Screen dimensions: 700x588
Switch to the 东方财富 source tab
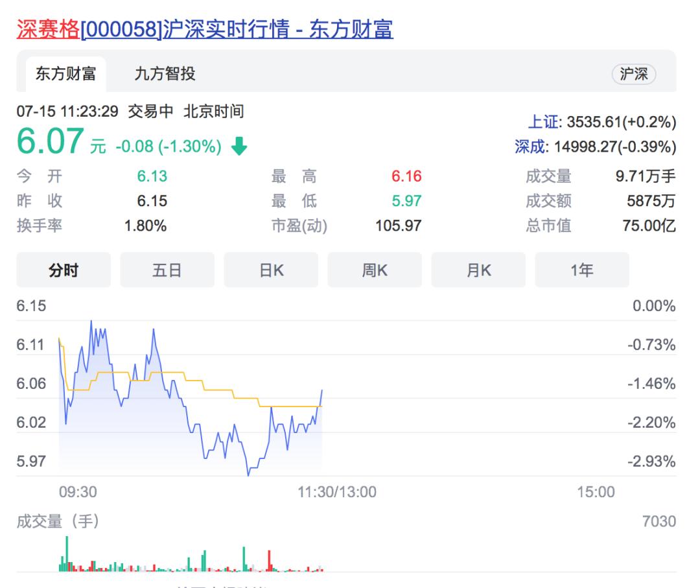point(65,74)
